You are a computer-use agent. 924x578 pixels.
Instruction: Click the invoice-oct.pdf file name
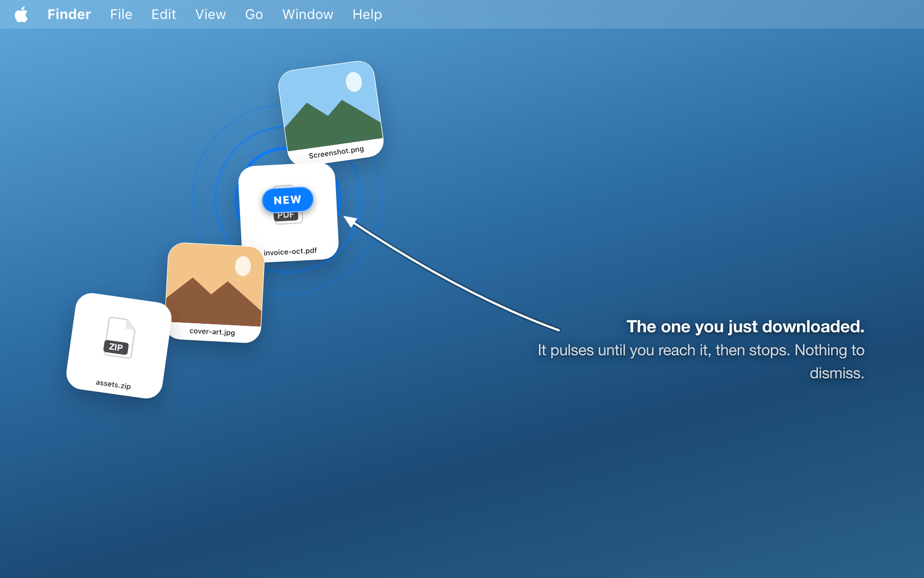pyautogui.click(x=290, y=251)
